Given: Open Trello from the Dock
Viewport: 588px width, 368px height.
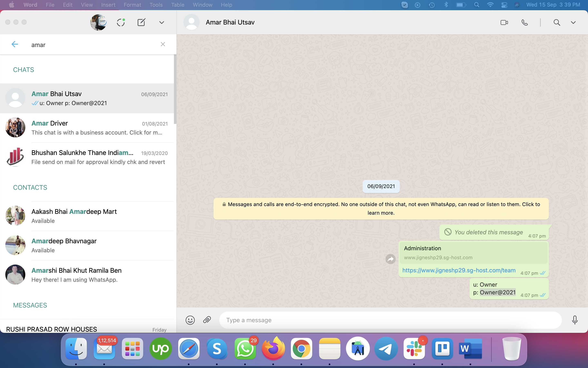Looking at the screenshot, I should [442, 349].
